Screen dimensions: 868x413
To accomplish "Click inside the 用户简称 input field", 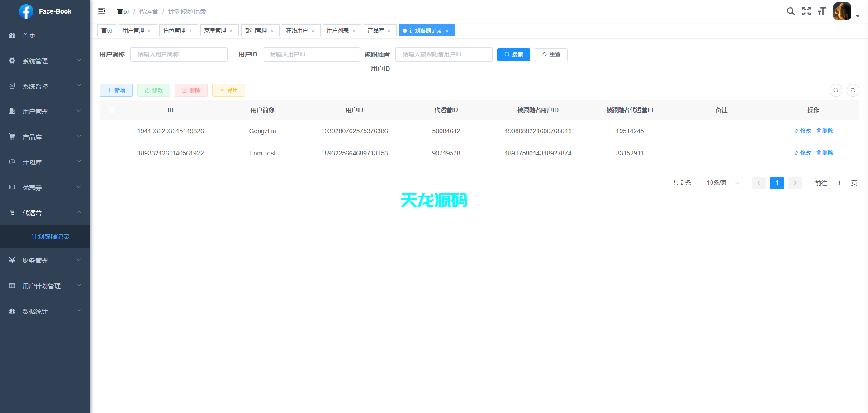I will pyautogui.click(x=179, y=54).
